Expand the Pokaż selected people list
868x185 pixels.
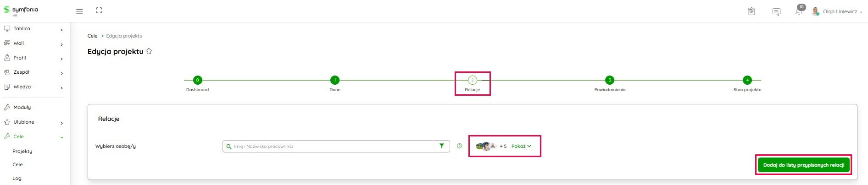pos(521,146)
